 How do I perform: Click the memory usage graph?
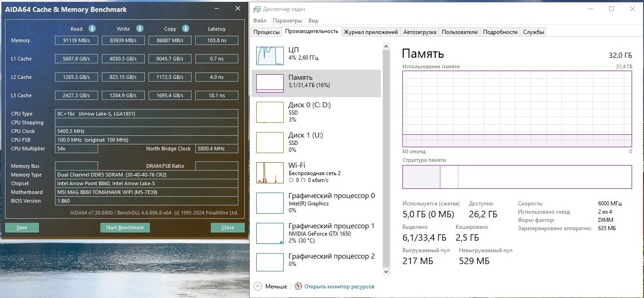517,109
